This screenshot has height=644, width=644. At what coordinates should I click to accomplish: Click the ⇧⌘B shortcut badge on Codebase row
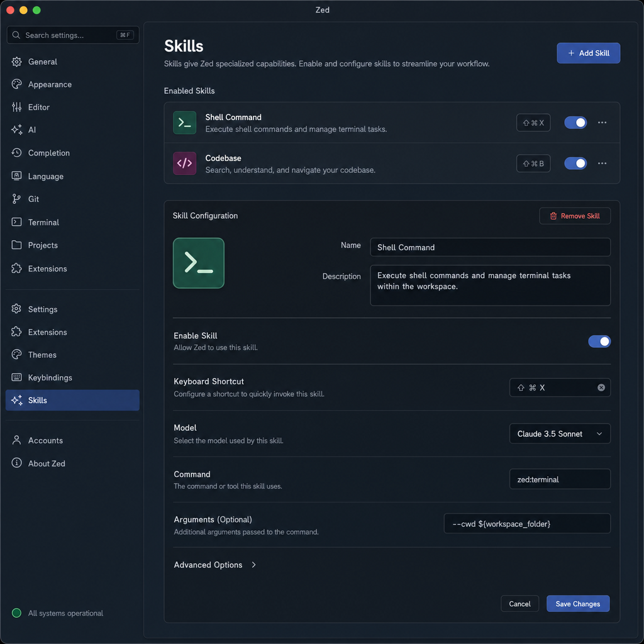[x=533, y=163]
